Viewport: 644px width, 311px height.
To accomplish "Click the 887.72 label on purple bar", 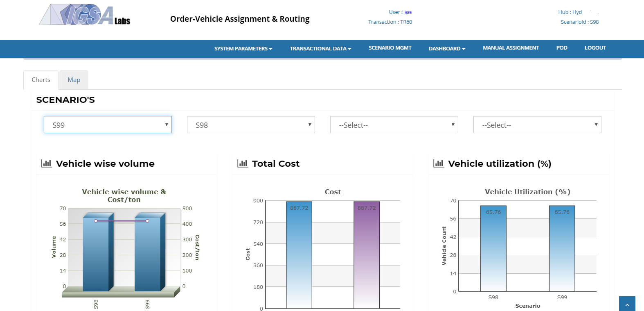I will [367, 208].
